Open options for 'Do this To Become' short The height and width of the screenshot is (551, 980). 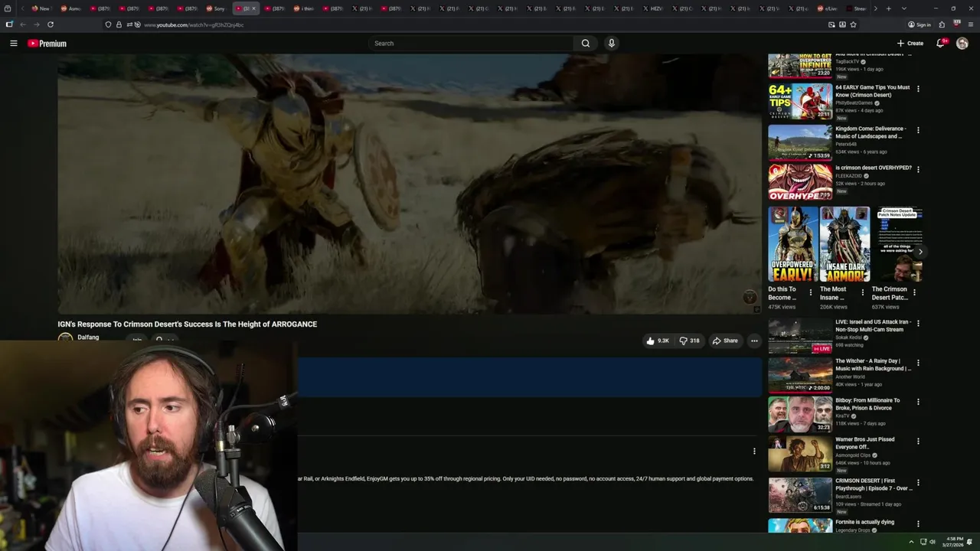tap(811, 292)
